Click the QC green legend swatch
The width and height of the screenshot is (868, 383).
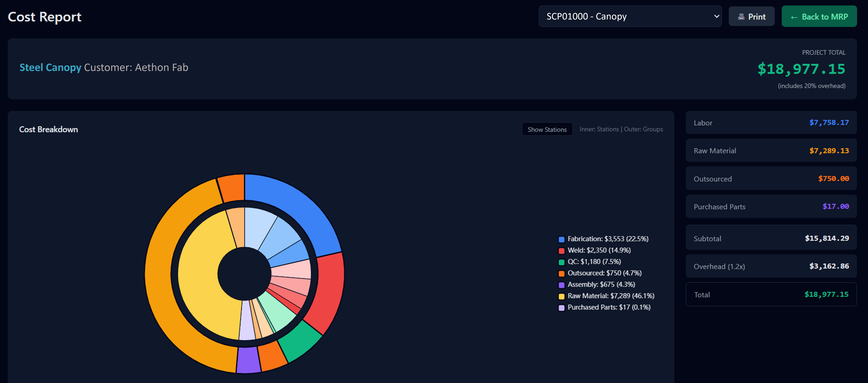(x=561, y=262)
